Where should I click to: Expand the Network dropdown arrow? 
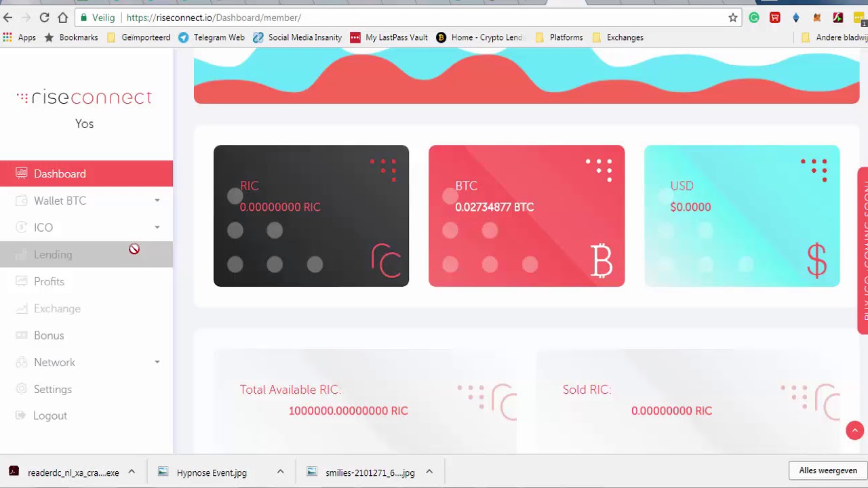tap(157, 362)
